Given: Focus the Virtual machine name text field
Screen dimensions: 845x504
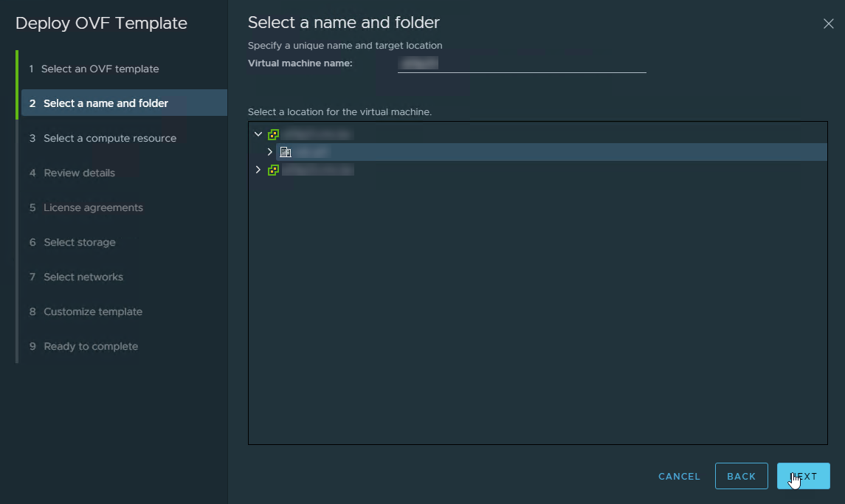Looking at the screenshot, I should 521,64.
